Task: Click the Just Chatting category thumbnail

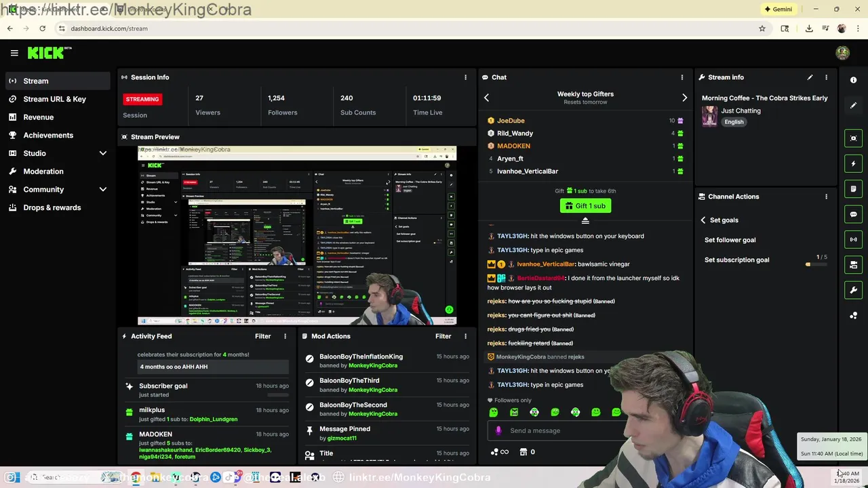Action: pyautogui.click(x=709, y=116)
